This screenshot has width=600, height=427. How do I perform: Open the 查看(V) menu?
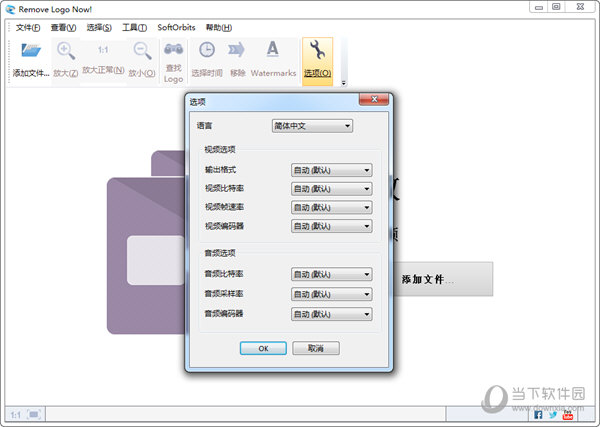[63, 28]
